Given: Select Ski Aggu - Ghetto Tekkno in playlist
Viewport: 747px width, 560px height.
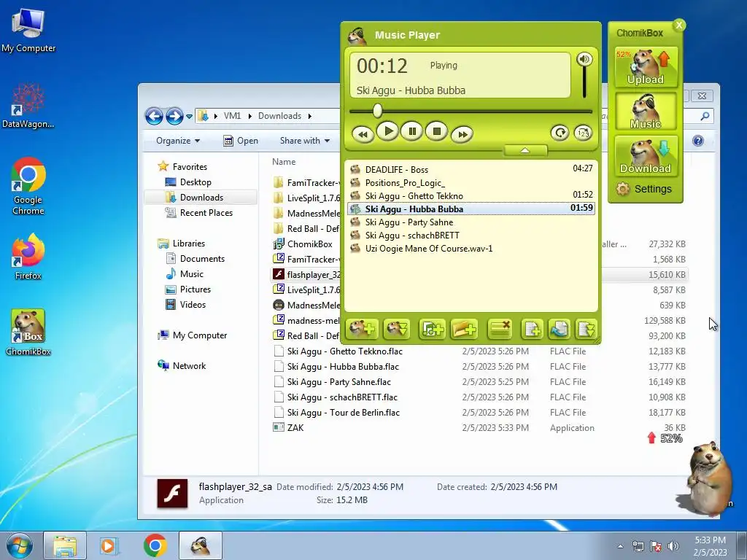Looking at the screenshot, I should (x=471, y=195).
